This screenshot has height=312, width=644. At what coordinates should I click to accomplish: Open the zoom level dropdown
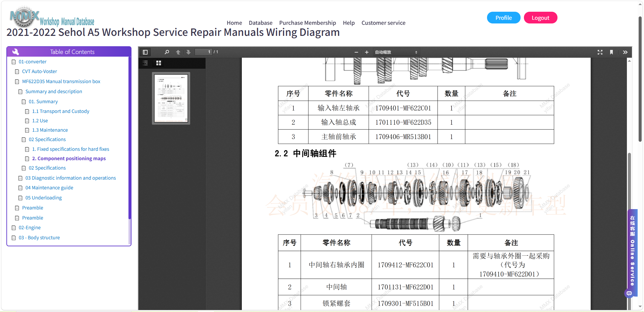(x=396, y=52)
